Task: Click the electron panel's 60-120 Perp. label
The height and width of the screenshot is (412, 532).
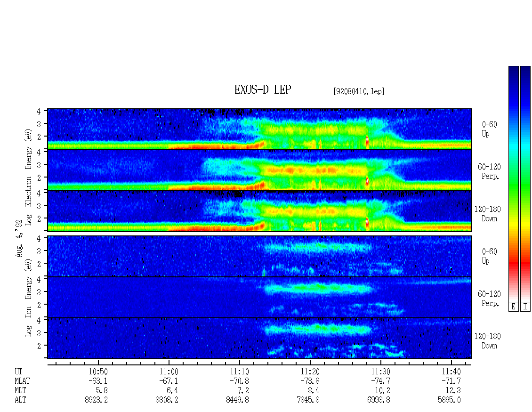Action: click(x=489, y=171)
